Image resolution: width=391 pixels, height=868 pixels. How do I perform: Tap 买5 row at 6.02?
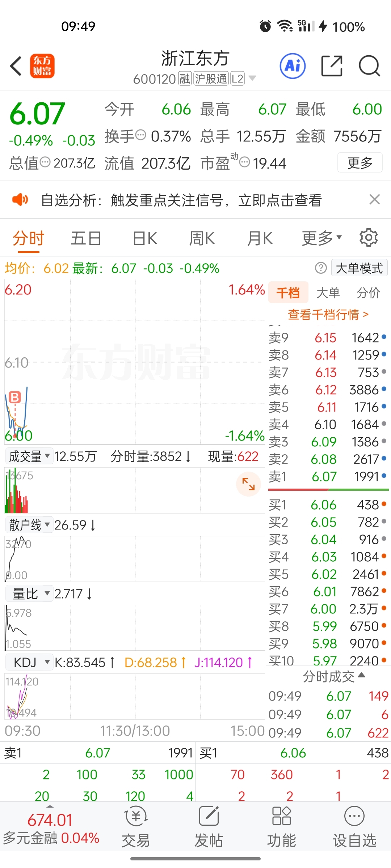point(328,574)
